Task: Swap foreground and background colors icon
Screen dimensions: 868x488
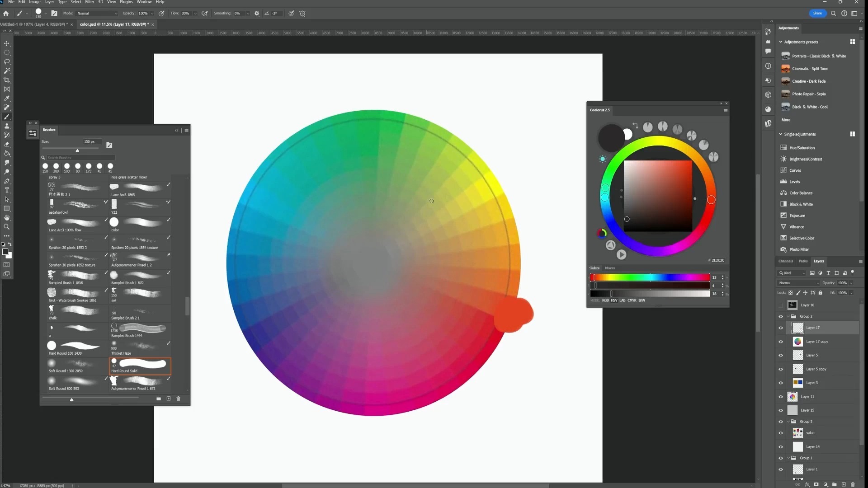Action: pos(10,244)
